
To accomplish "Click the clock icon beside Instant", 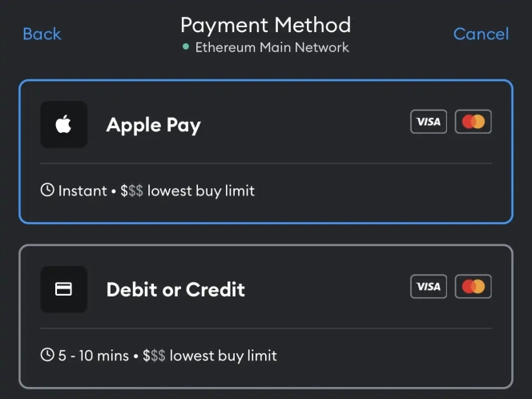I will (47, 191).
